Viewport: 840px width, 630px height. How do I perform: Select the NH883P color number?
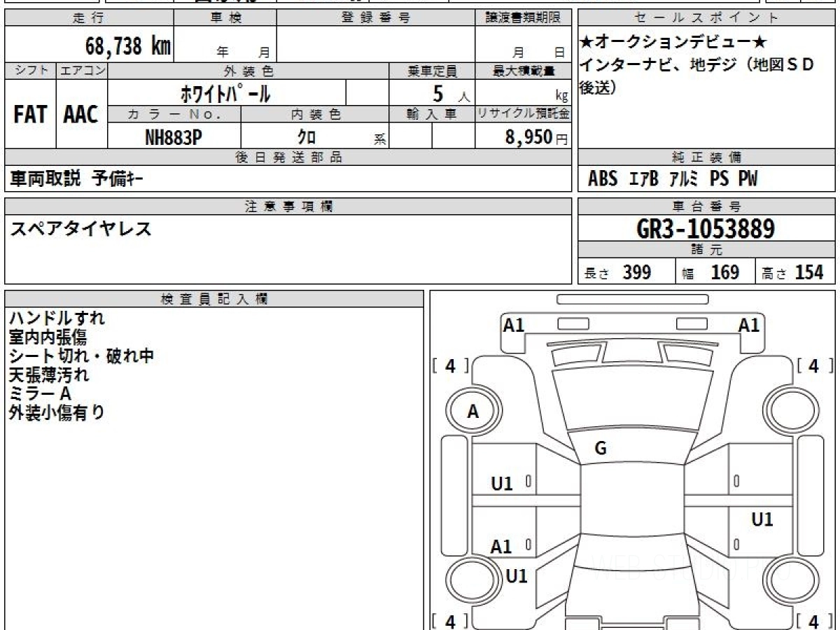(174, 137)
